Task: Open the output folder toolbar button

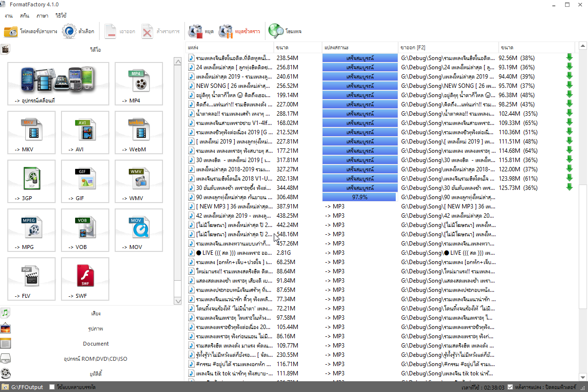Action: (30, 32)
